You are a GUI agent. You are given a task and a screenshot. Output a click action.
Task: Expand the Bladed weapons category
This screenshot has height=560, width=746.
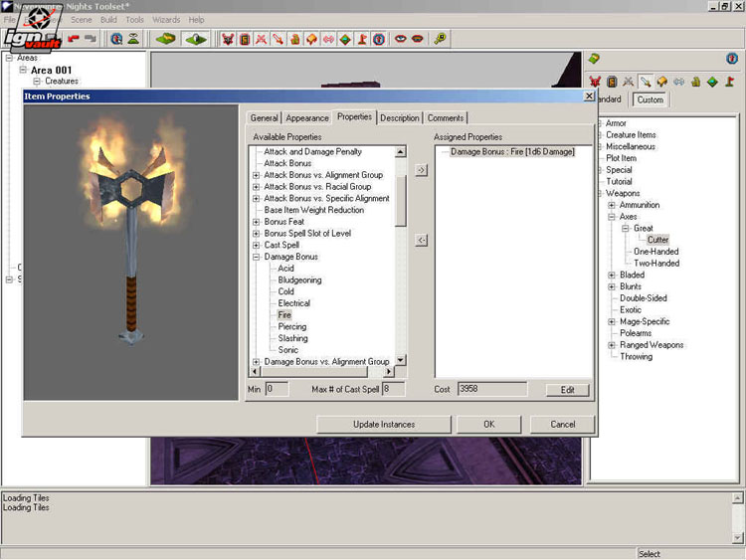click(x=612, y=275)
